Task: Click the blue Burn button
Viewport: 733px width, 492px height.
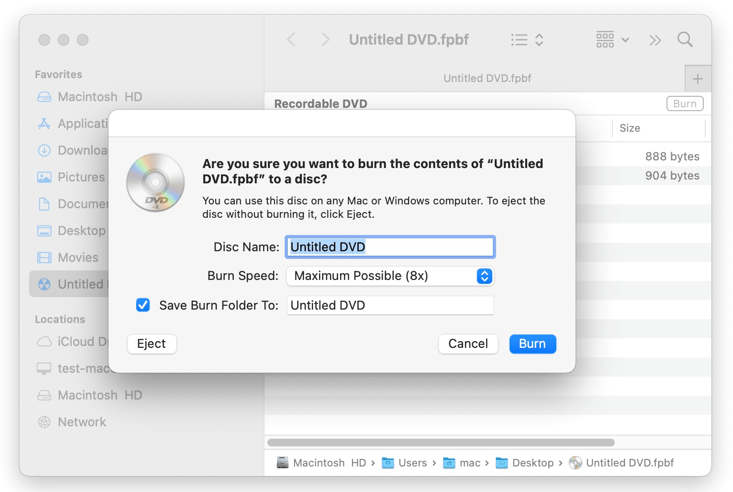Action: (x=532, y=344)
